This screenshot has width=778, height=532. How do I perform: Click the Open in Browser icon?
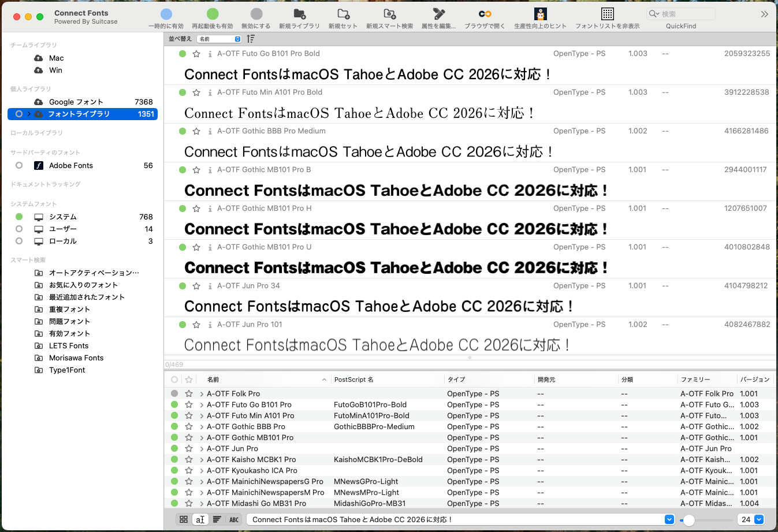pos(485,14)
